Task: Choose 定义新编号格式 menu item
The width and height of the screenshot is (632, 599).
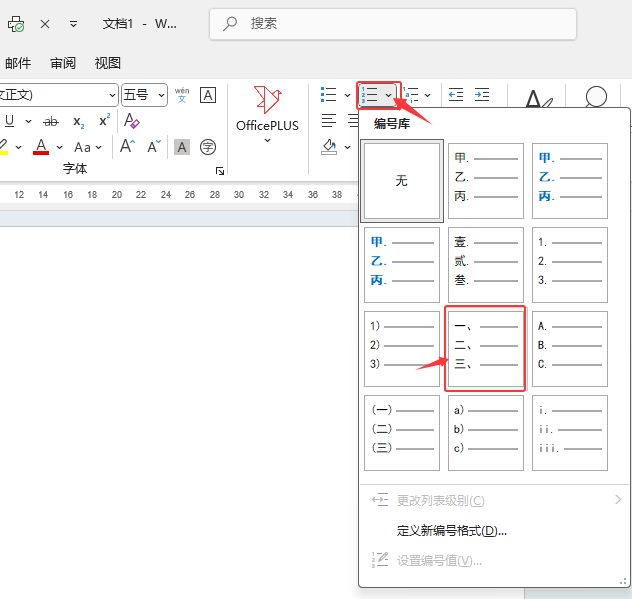Action: (494, 530)
